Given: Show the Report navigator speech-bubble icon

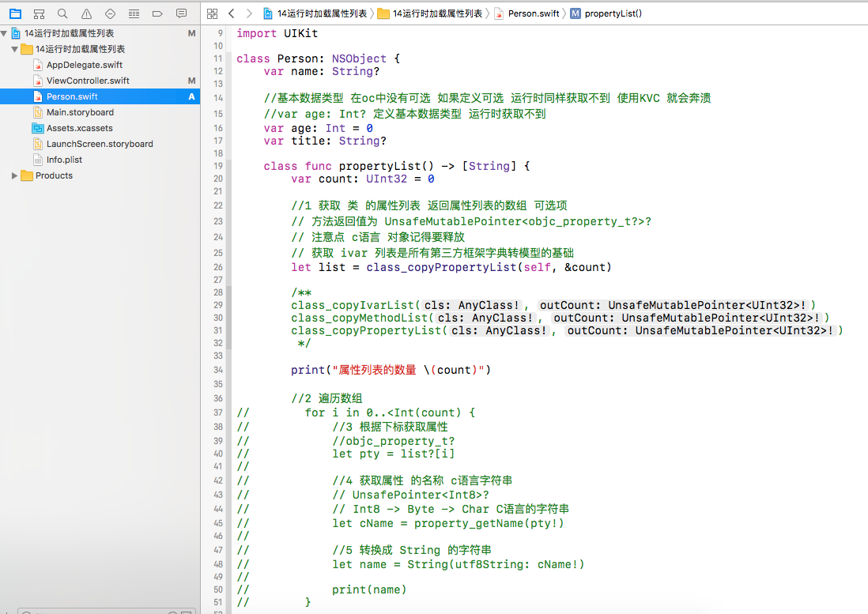Looking at the screenshot, I should point(181,13).
